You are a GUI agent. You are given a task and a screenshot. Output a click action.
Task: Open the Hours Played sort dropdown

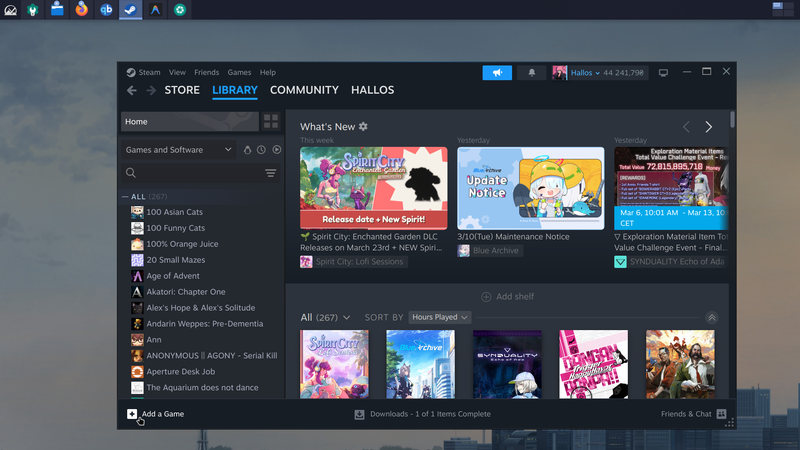click(439, 317)
